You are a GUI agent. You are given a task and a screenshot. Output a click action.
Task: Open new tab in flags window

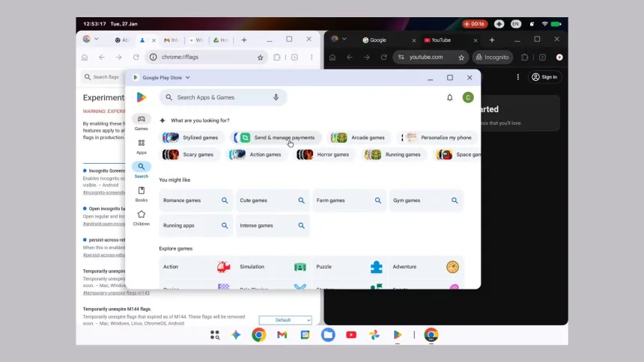[x=244, y=40]
